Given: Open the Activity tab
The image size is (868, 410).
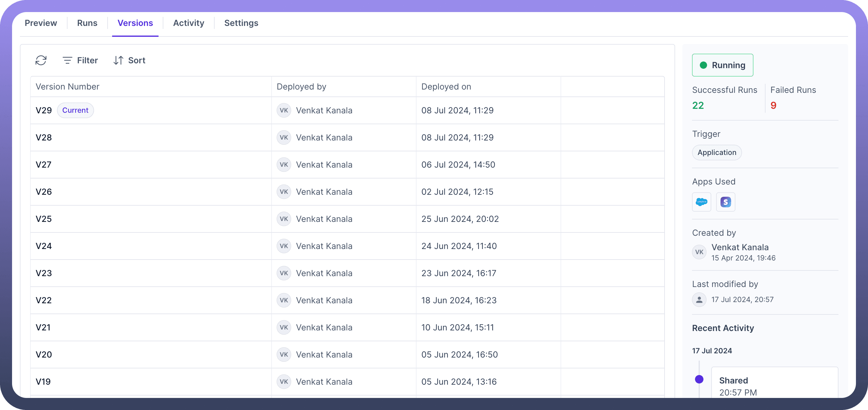Looking at the screenshot, I should pyautogui.click(x=188, y=23).
